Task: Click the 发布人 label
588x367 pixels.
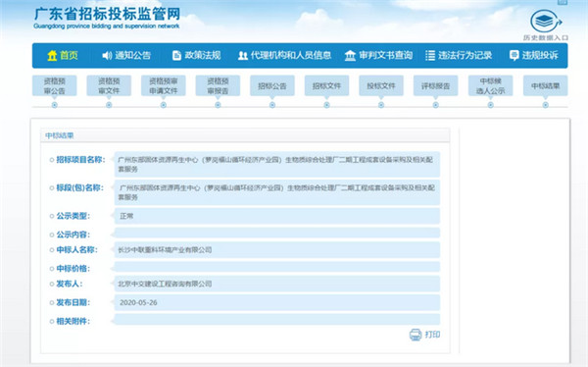Action: pyautogui.click(x=70, y=284)
